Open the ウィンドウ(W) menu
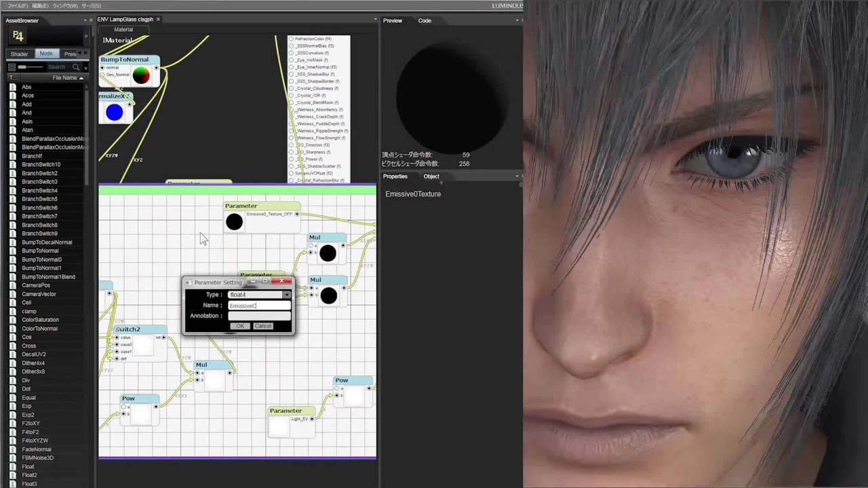The height and width of the screenshot is (488, 868). (x=65, y=5)
